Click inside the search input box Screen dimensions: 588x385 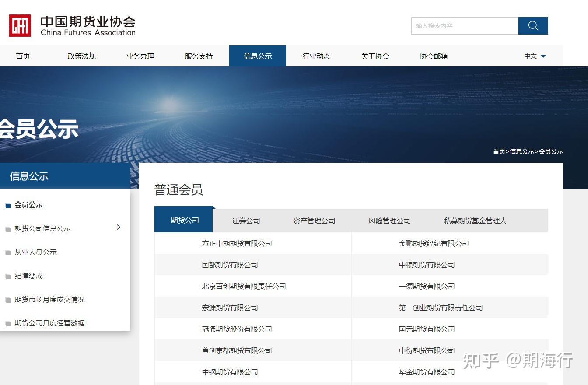[464, 26]
